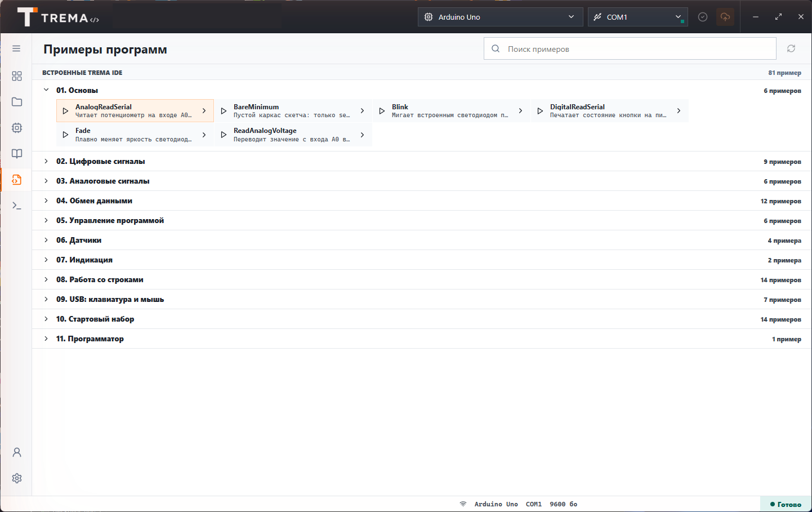Click the upload cloud icon in header
Viewport: 812px width, 512px height.
click(x=725, y=17)
